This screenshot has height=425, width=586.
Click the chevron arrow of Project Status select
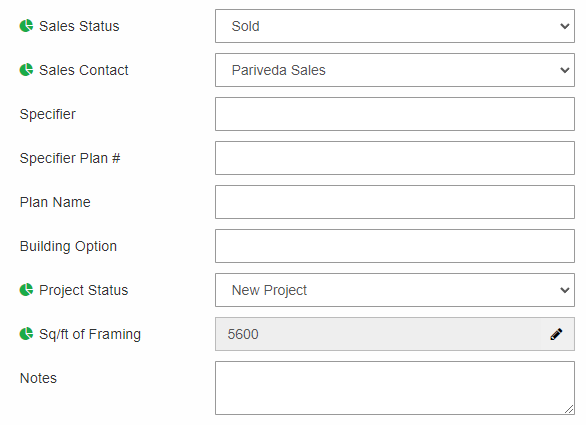point(565,290)
